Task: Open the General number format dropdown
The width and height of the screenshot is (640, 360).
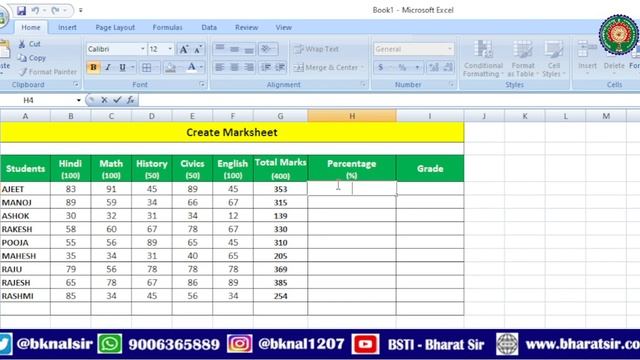Action: (x=450, y=49)
